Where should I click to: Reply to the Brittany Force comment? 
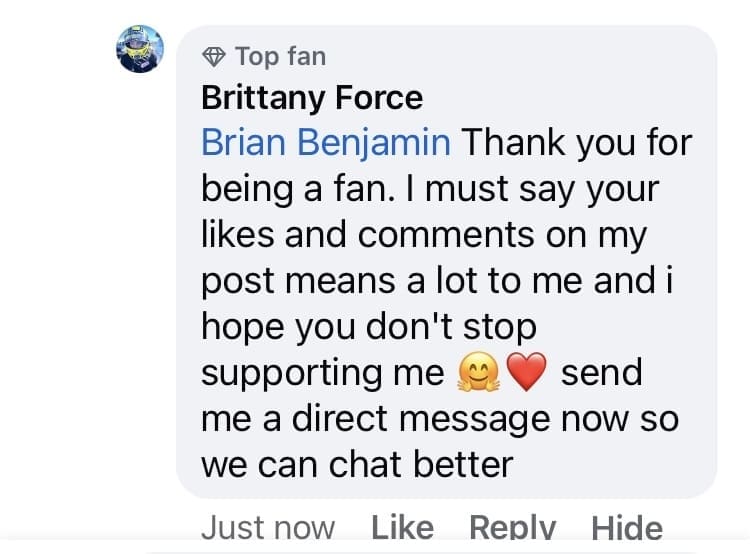click(512, 527)
